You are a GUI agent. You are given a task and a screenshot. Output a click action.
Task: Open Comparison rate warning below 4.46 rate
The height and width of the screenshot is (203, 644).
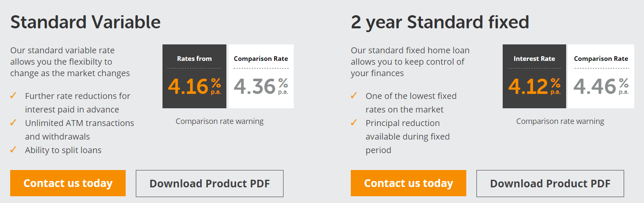(560, 121)
